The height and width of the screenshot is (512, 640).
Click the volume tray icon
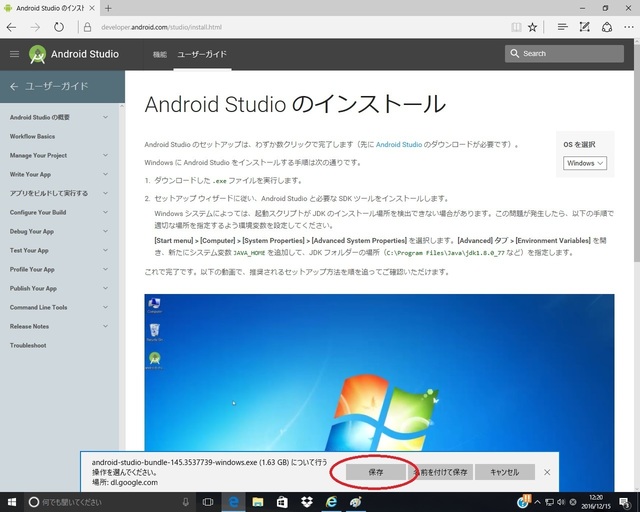coord(561,502)
